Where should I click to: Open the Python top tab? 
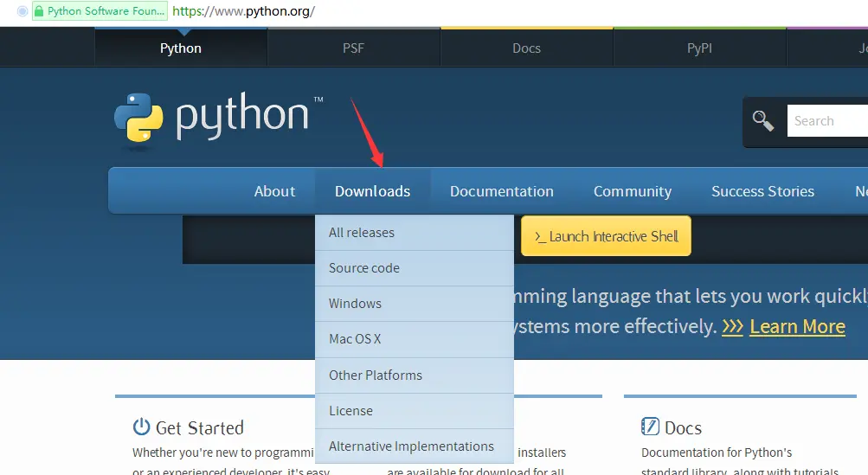coord(181,48)
